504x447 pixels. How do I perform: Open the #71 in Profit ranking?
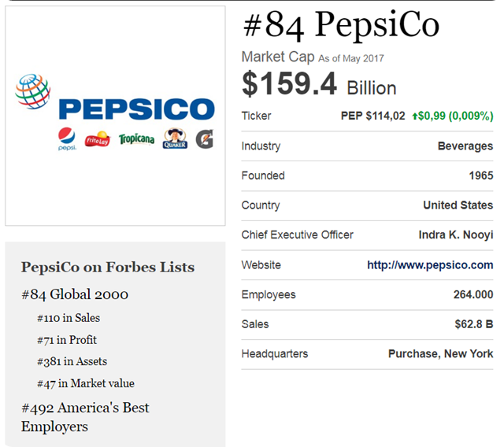(x=67, y=340)
